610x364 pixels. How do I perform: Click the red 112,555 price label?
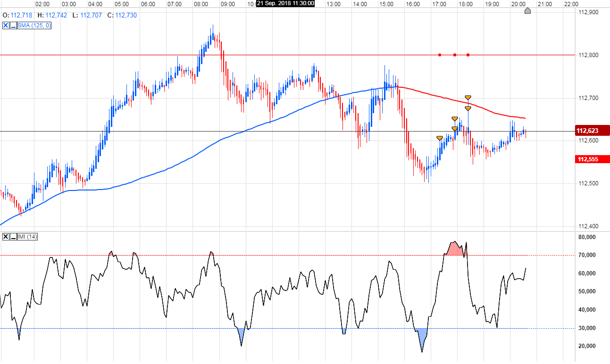pyautogui.click(x=588, y=160)
